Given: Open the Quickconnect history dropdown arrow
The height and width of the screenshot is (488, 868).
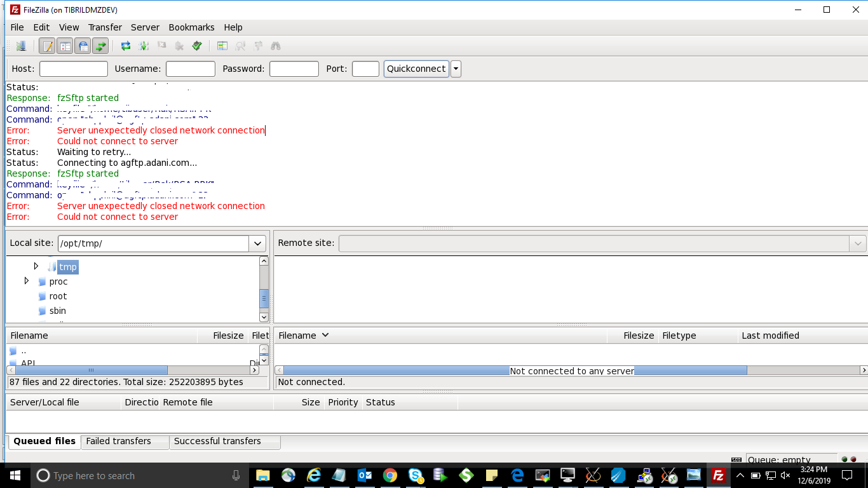Looking at the screenshot, I should (x=456, y=69).
